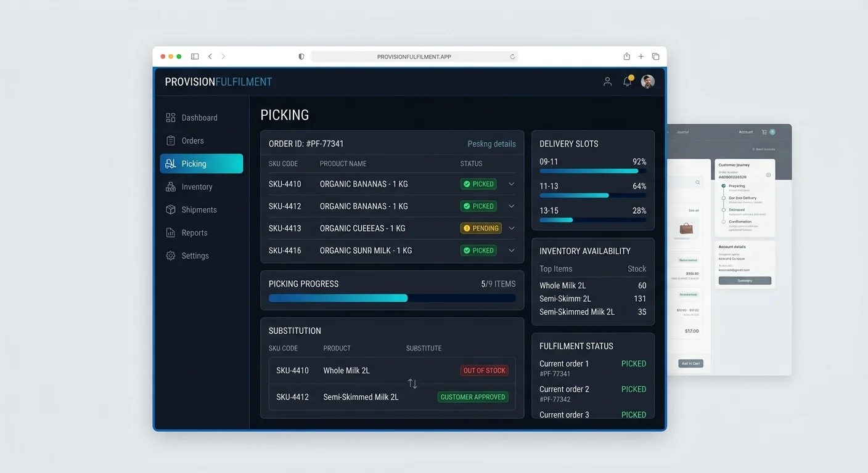
Task: Select Current order 2 #PF-77342
Action: (x=593, y=394)
